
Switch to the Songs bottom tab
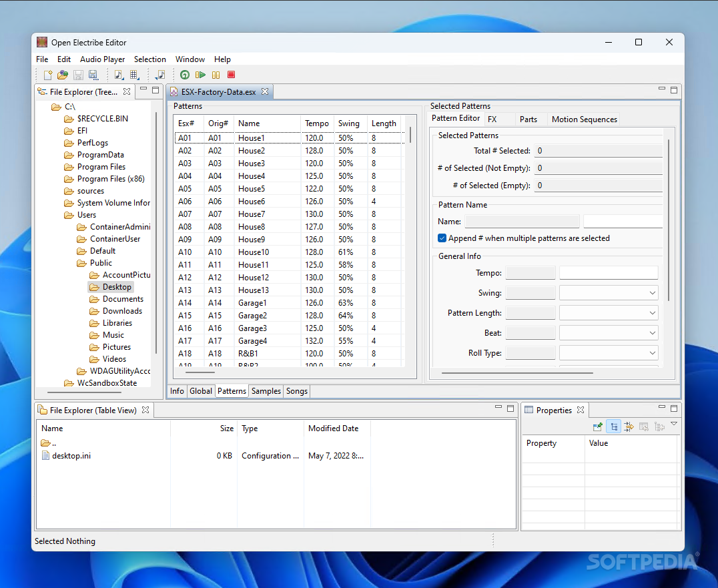pyautogui.click(x=297, y=391)
